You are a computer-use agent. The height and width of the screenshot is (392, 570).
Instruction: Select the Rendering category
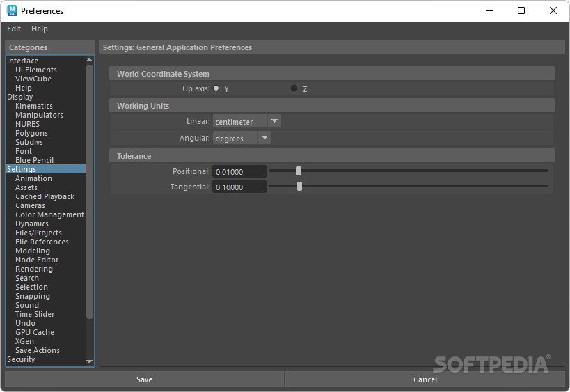pyautogui.click(x=34, y=269)
